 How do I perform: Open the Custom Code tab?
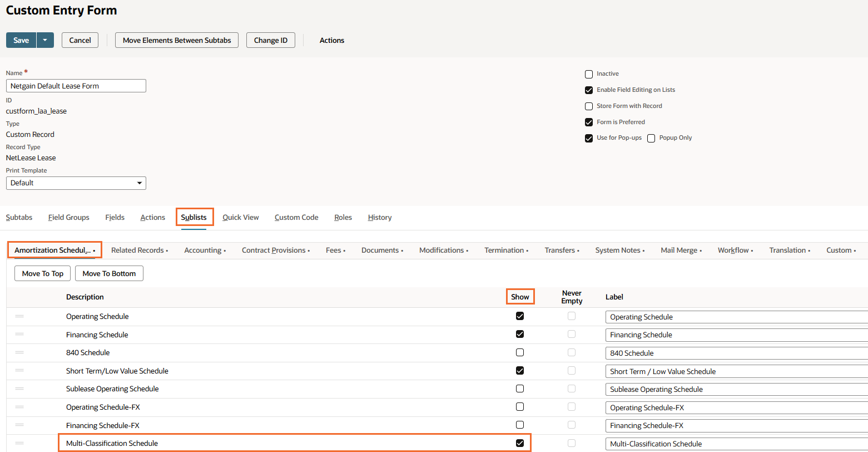[296, 217]
